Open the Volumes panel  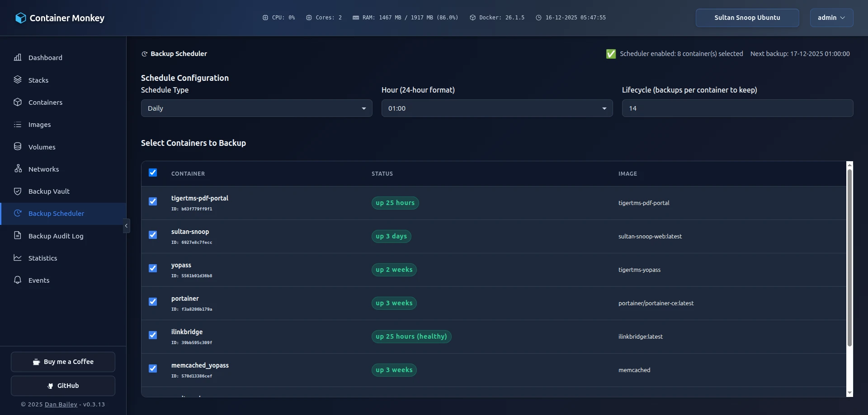[42, 146]
